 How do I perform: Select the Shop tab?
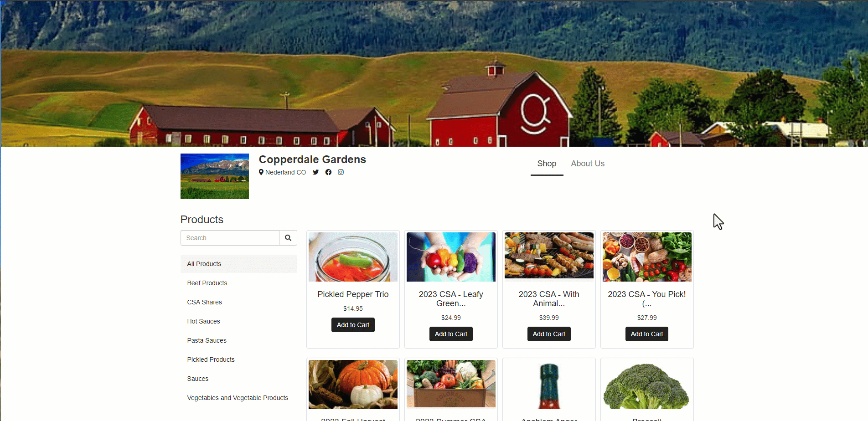547,164
